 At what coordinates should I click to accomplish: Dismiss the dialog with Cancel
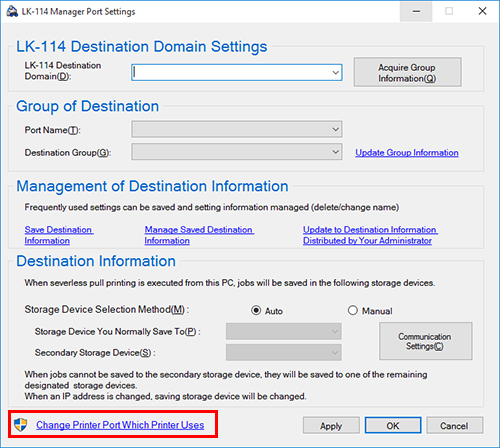coord(454,425)
